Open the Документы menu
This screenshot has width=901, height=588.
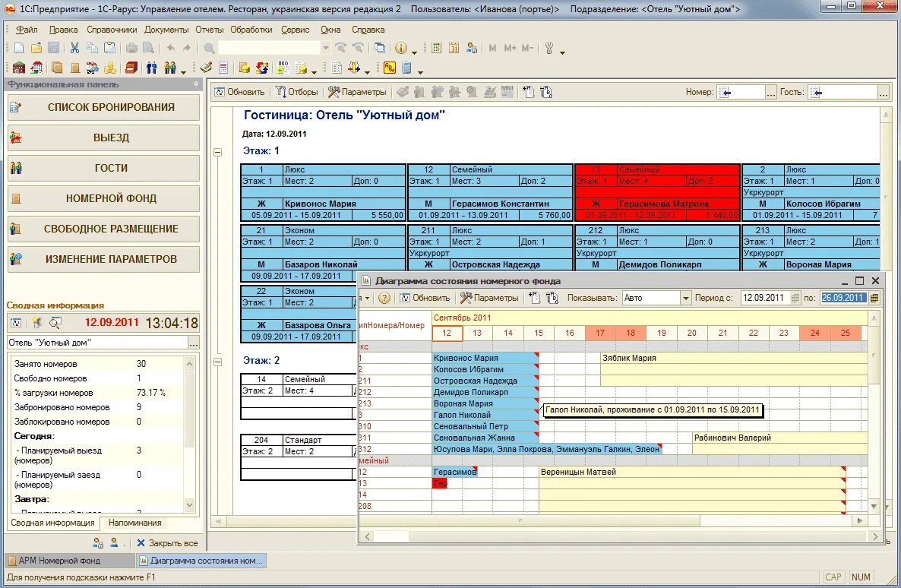coord(166,30)
